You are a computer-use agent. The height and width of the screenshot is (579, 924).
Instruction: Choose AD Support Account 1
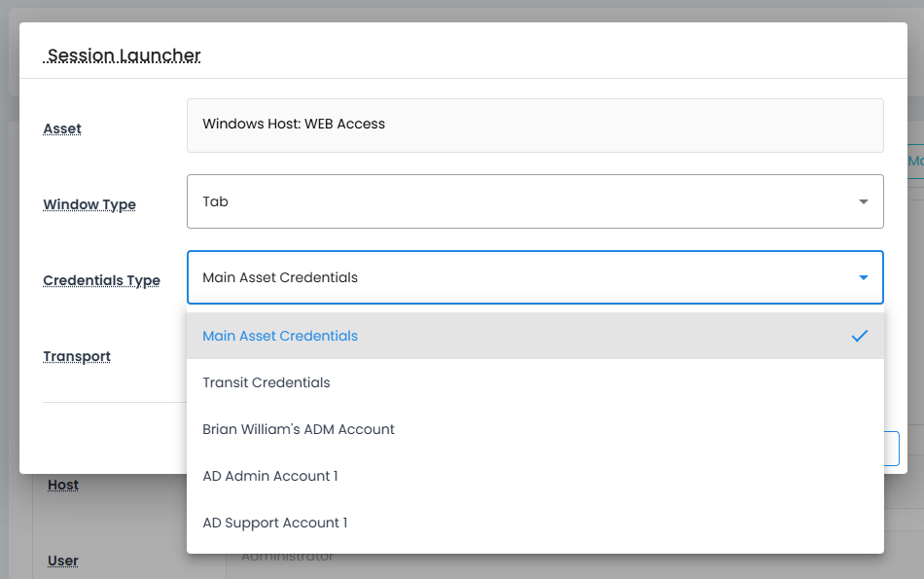click(275, 523)
